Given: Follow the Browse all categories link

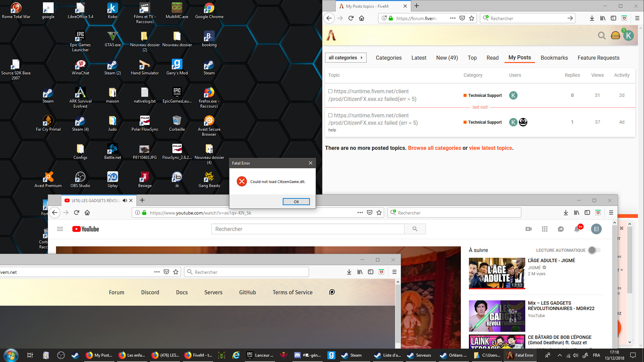Looking at the screenshot, I should click(x=434, y=148).
